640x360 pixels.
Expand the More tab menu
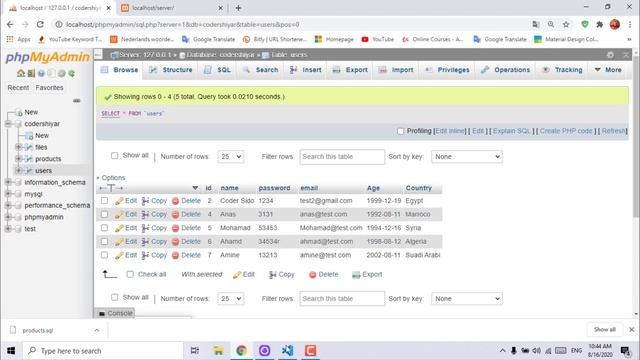pyautogui.click(x=608, y=70)
